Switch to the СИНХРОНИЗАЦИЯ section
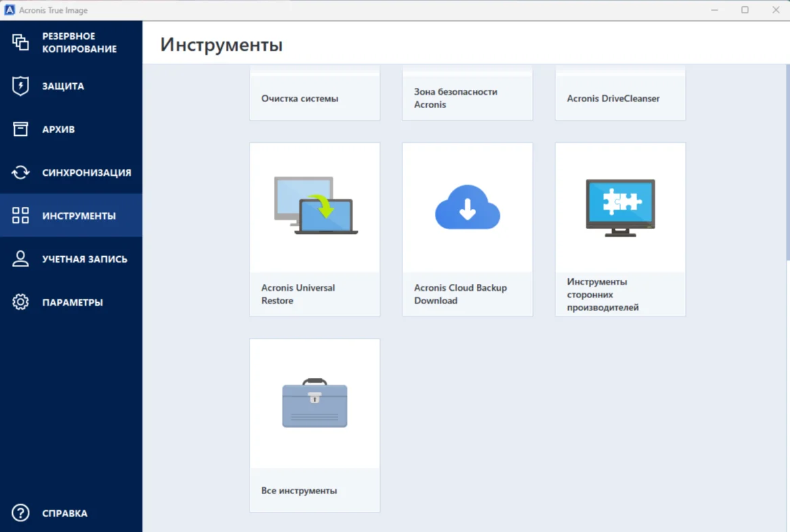Screen dimensions: 790x532 (86, 172)
